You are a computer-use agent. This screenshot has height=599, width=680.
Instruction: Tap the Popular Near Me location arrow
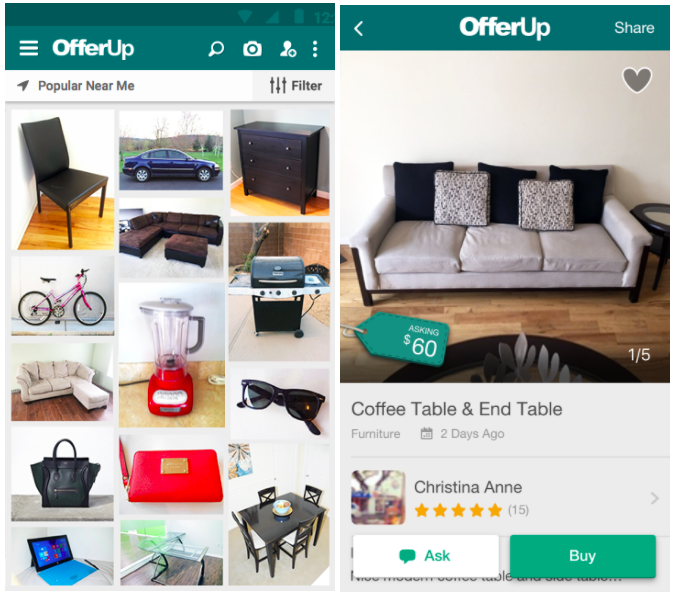(x=23, y=85)
